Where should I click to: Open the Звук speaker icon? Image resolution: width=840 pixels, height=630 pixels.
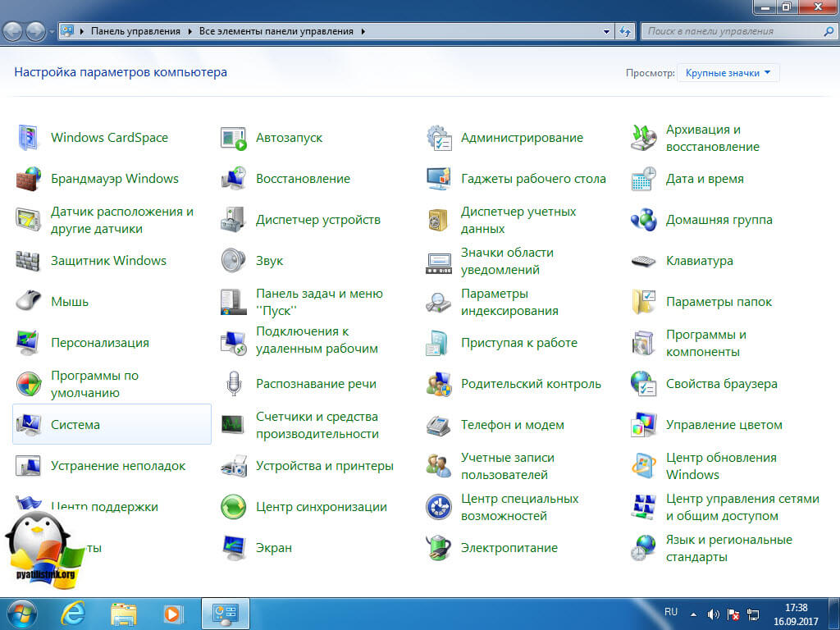click(233, 261)
